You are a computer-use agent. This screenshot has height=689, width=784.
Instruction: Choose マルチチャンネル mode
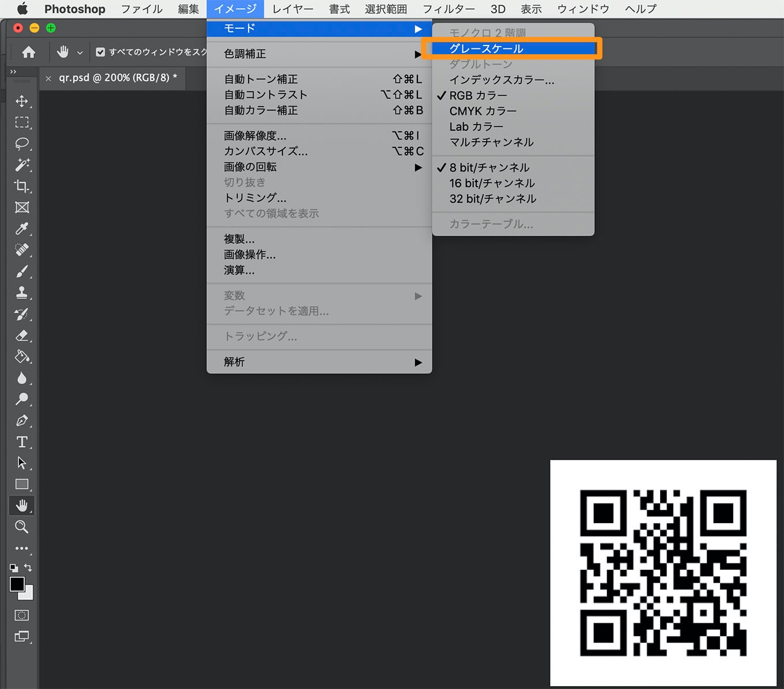click(x=513, y=142)
